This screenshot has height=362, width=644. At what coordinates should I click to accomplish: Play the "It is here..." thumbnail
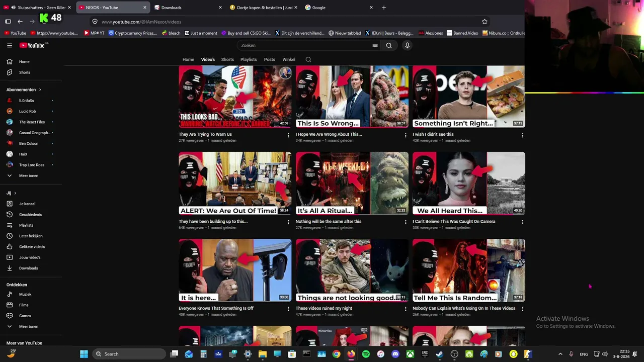click(235, 270)
